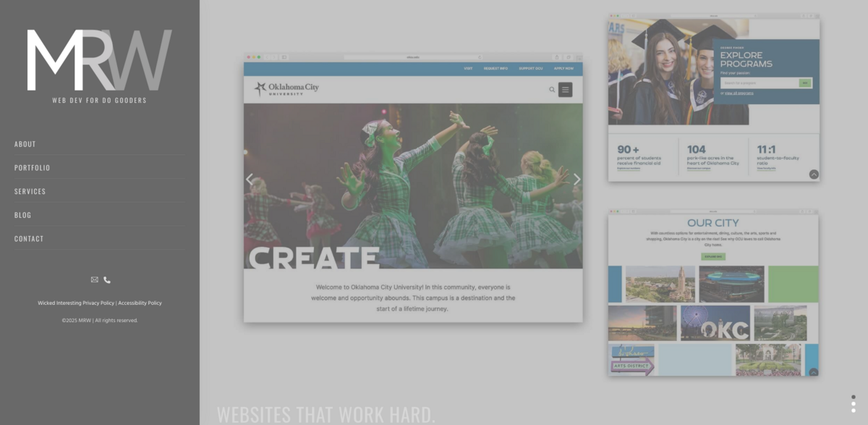Image resolution: width=868 pixels, height=425 pixels.
Task: Open the hamburger navigation menu on OCU site
Action: point(566,90)
